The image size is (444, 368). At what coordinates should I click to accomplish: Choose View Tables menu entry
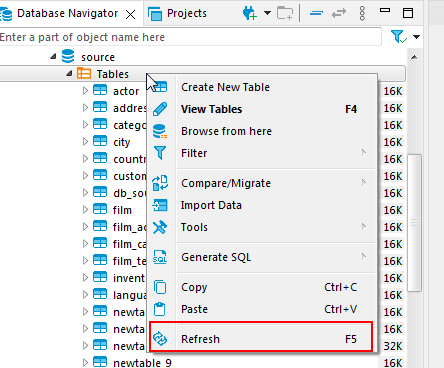[x=262, y=109]
